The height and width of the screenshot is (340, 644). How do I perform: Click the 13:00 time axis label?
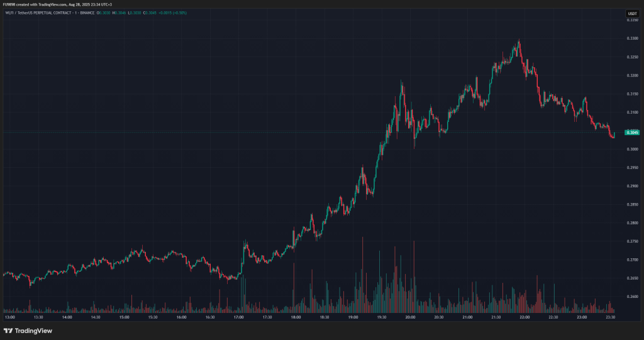(x=10, y=317)
